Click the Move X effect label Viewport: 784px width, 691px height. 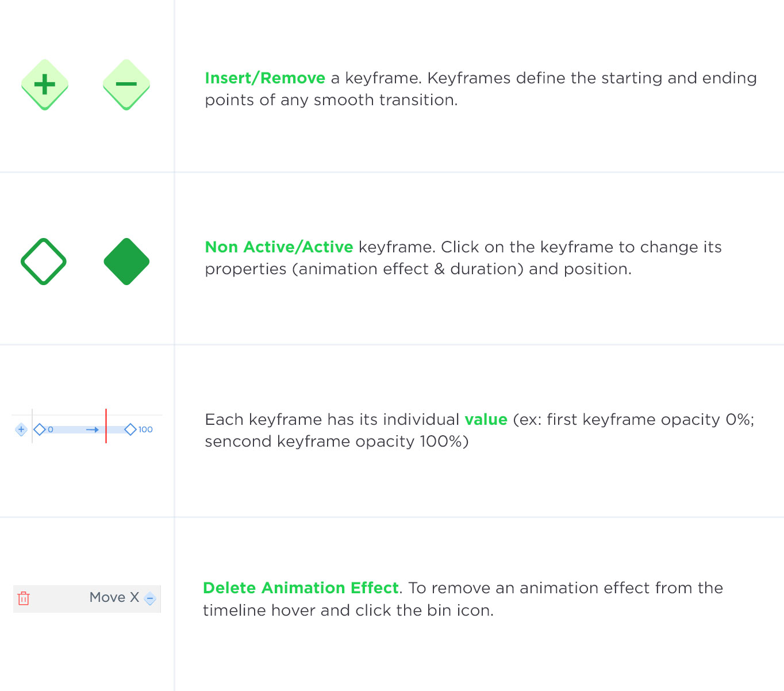(x=114, y=597)
